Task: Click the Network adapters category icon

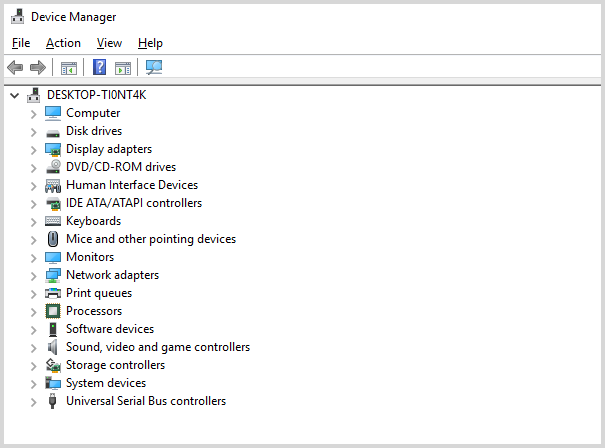Action: tap(53, 275)
